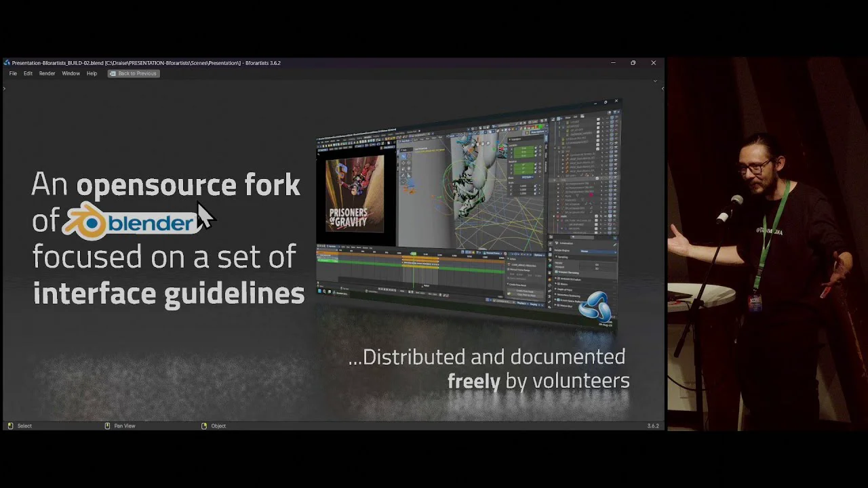Click the window title text Presentation-Bforartists_BUILD-02.blend
868x488 pixels.
point(57,63)
